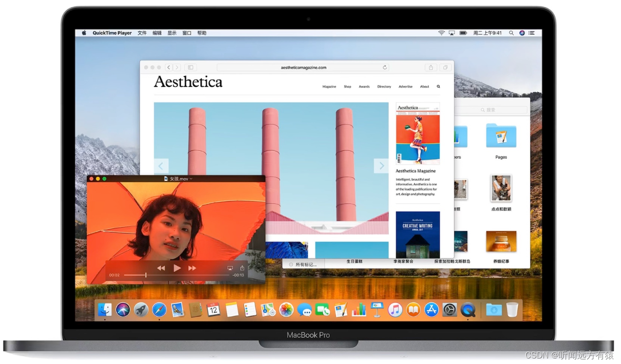This screenshot has width=621, height=364.
Task: Launch Maps from the Dock
Action: click(x=268, y=309)
